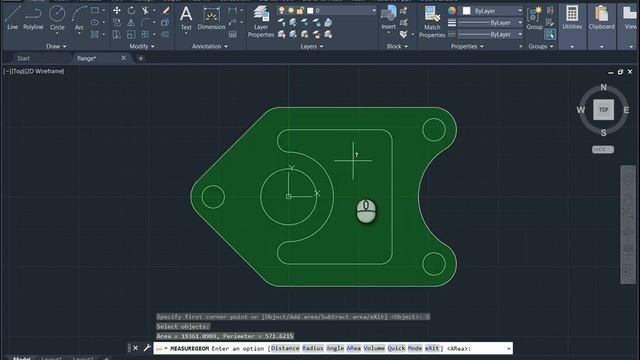Click the Linear dimension icon
The image size is (640, 360).
(x=232, y=11)
